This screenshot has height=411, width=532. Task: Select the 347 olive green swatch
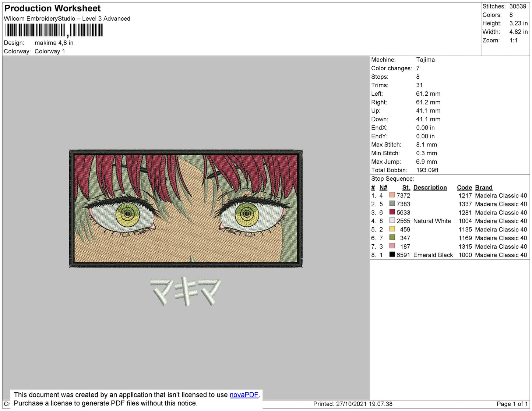click(392, 237)
